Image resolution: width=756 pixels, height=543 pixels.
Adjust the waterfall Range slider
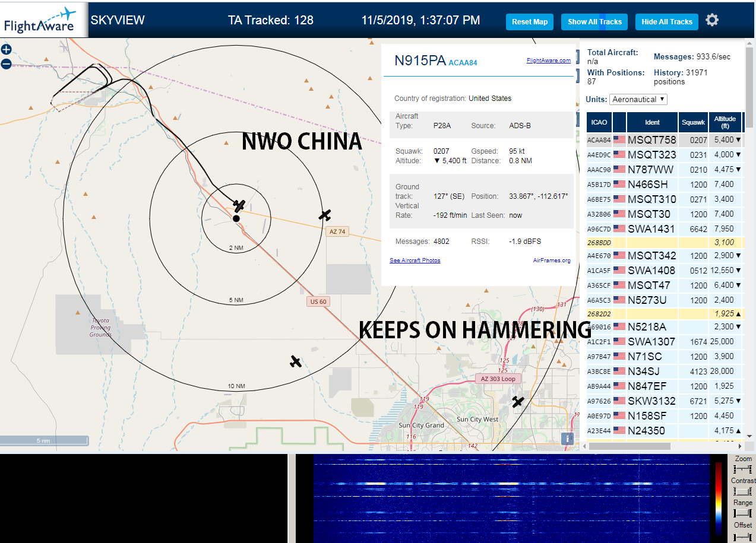(x=743, y=513)
